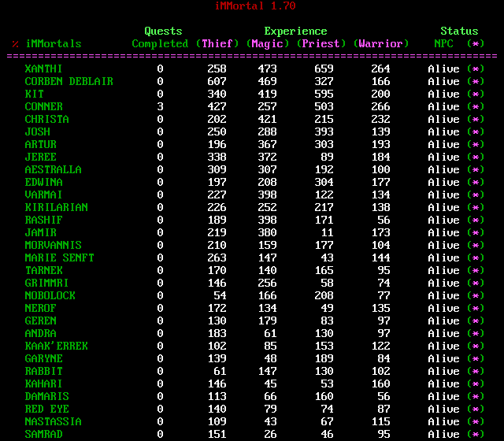Click the (*) marker in XANTHI's row
The width and height of the screenshot is (504, 441).
click(x=475, y=69)
